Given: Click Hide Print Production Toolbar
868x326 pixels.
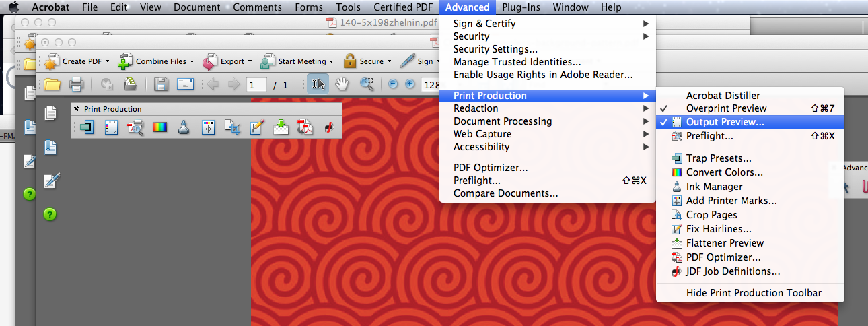Looking at the screenshot, I should click(754, 293).
